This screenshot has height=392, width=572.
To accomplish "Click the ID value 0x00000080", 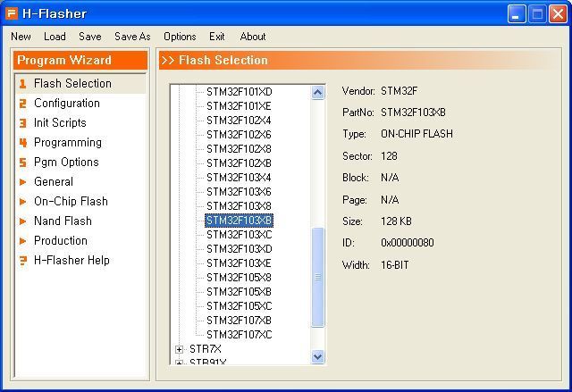I will [x=408, y=243].
